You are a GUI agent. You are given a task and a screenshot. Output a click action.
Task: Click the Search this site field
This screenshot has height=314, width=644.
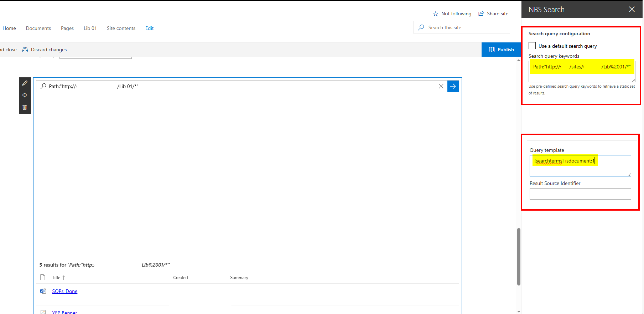tap(462, 27)
